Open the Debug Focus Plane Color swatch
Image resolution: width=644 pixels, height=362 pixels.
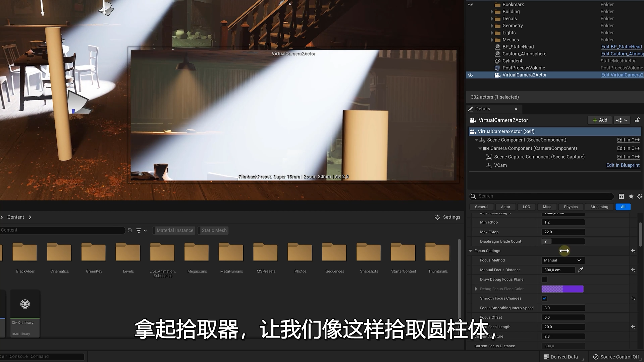[562, 289]
